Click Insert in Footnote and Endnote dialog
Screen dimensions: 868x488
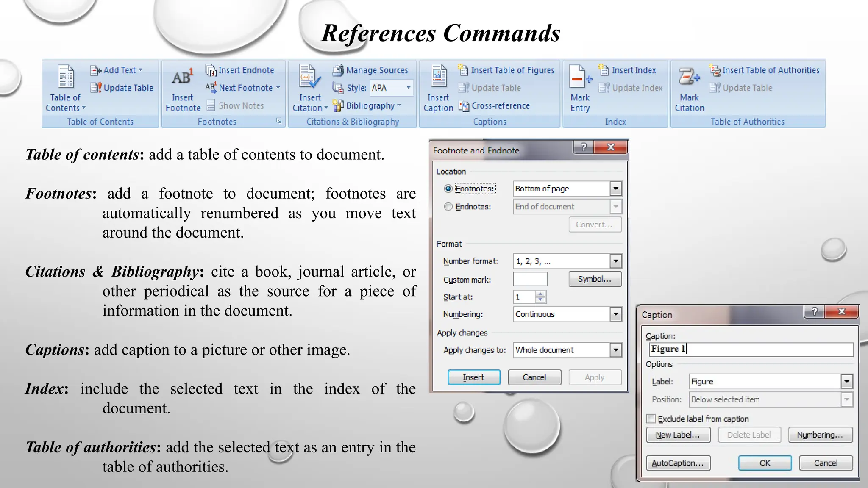[x=474, y=377]
